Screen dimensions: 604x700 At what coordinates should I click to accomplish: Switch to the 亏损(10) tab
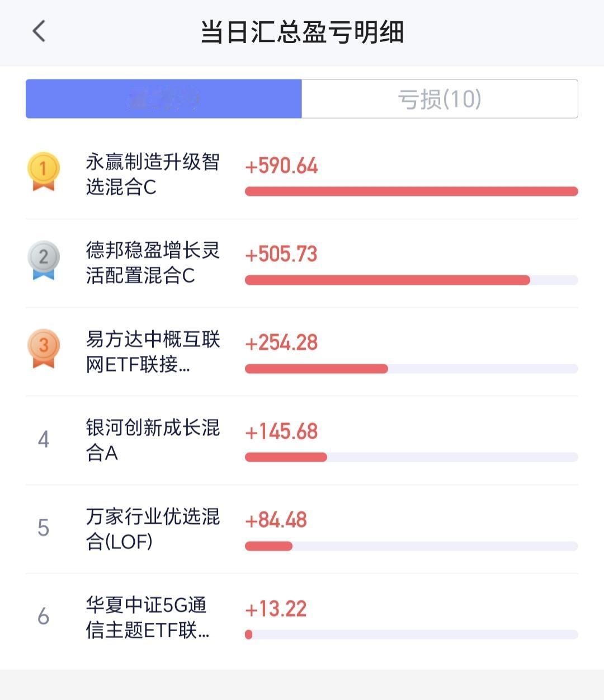440,99
